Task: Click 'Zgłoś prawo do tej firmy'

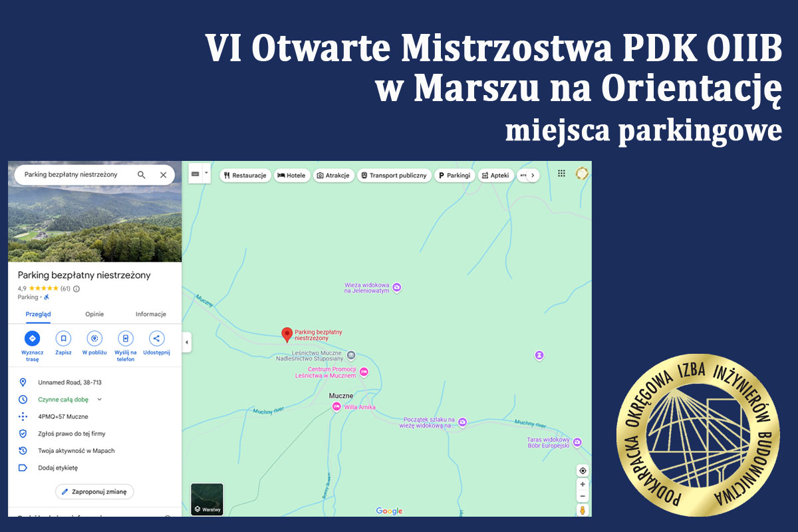Action: tap(72, 434)
